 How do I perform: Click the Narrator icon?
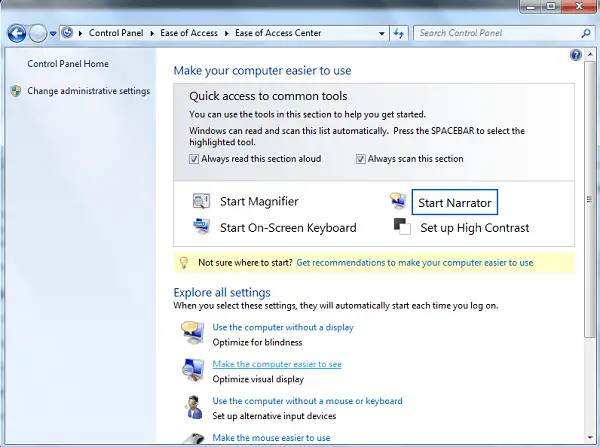(x=398, y=201)
